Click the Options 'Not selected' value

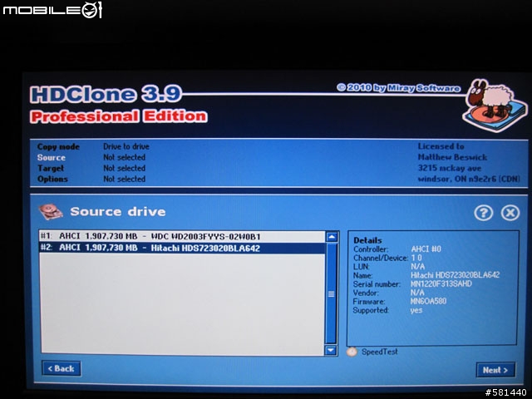pyautogui.click(x=124, y=180)
